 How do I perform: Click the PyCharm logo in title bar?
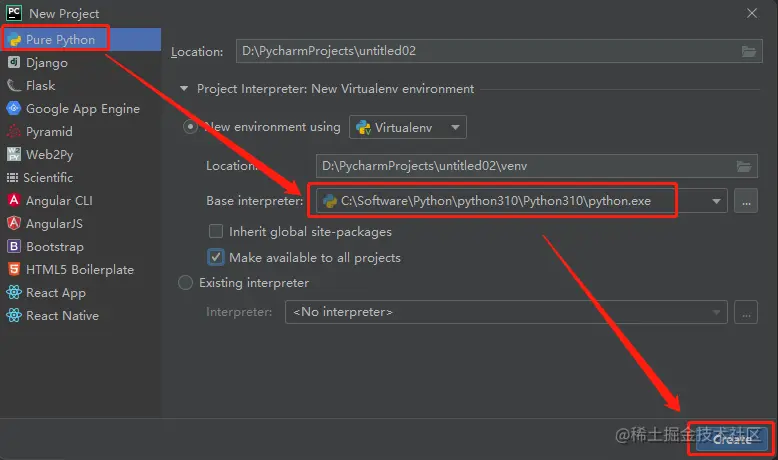14,13
